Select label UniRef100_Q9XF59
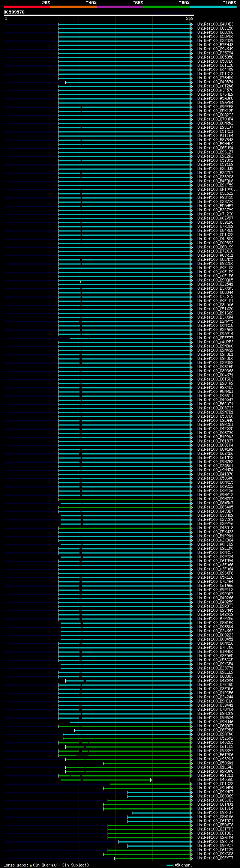Screen dimensions: 240x868 (x=215, y=185)
